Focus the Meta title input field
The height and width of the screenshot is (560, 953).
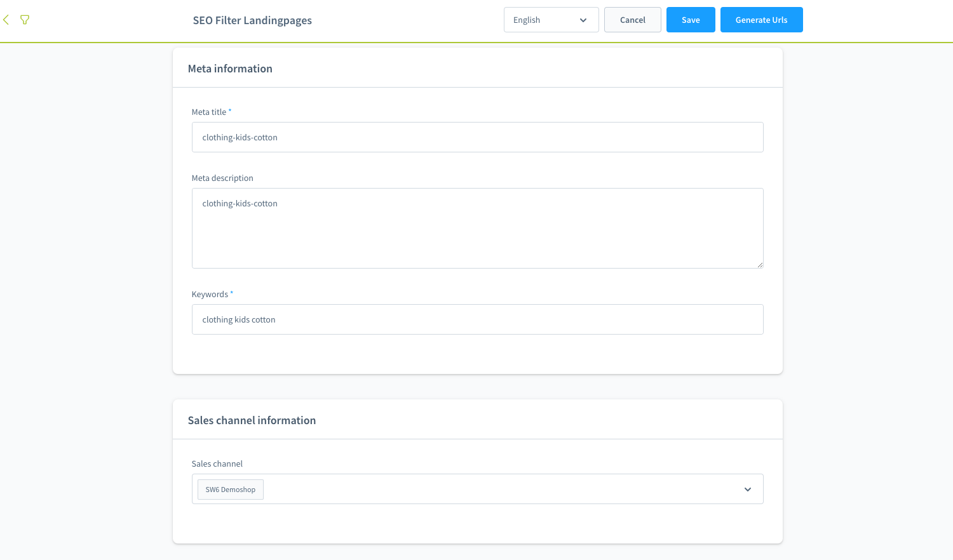coord(477,137)
